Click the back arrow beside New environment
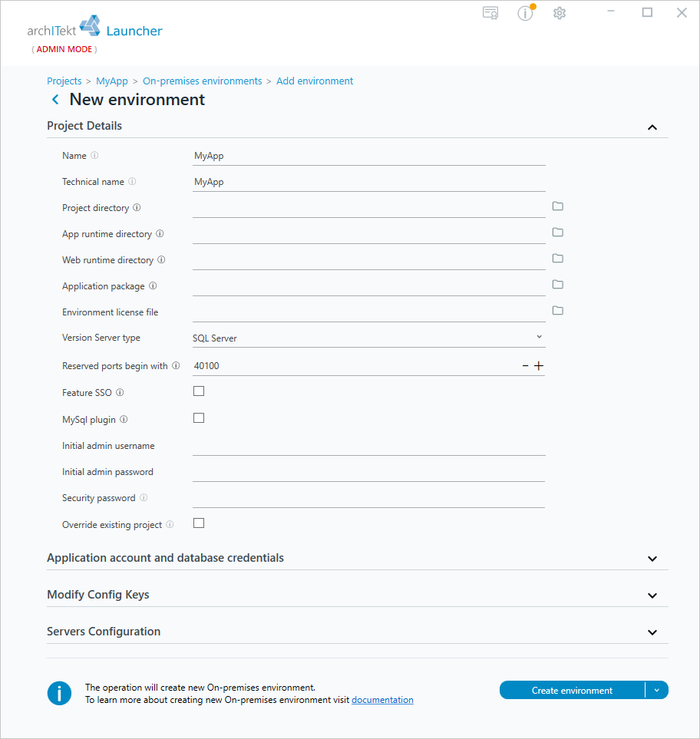Screen dimensions: 700x739 (55, 100)
